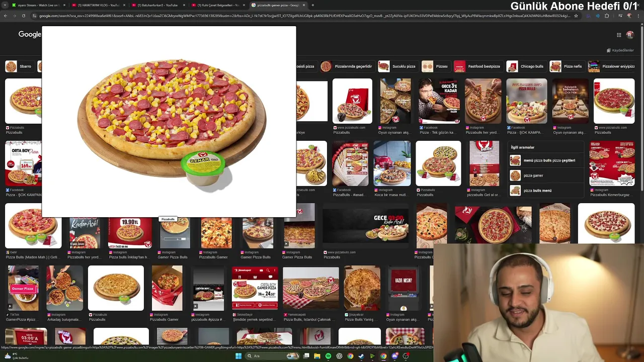Select the Sucuklu pizza chip

[397, 66]
